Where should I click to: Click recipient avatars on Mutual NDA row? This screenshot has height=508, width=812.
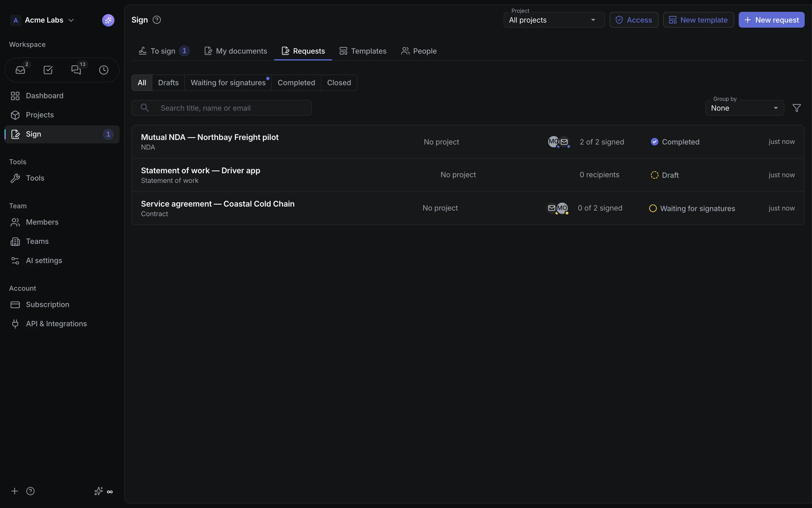(x=559, y=142)
